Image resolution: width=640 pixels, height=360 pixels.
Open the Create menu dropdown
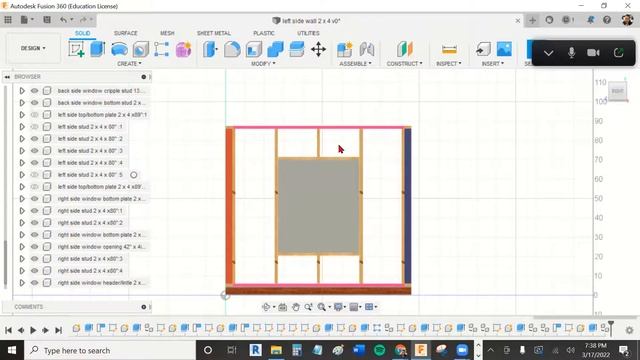(x=129, y=64)
